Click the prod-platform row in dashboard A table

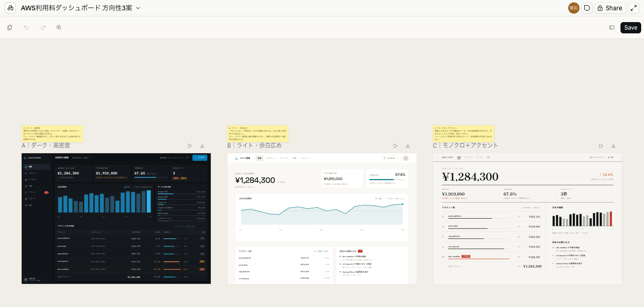click(x=131, y=238)
